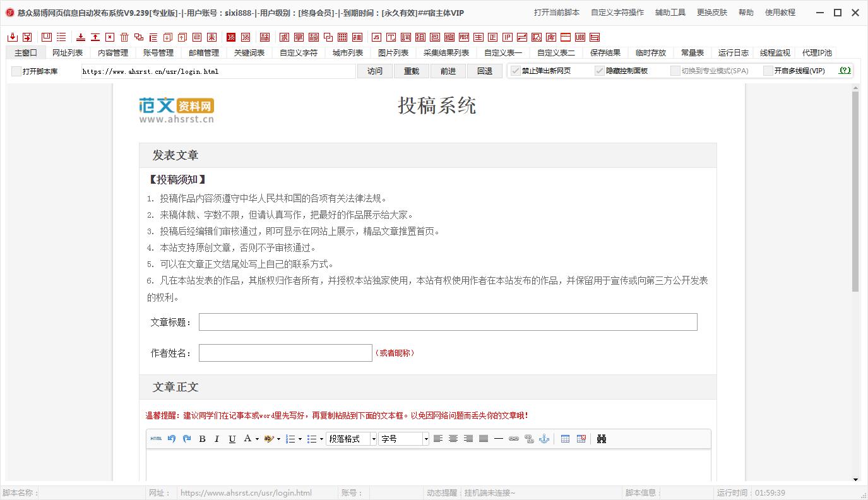The width and height of the screenshot is (868, 500).
Task: Center align text in editor
Action: [453, 439]
